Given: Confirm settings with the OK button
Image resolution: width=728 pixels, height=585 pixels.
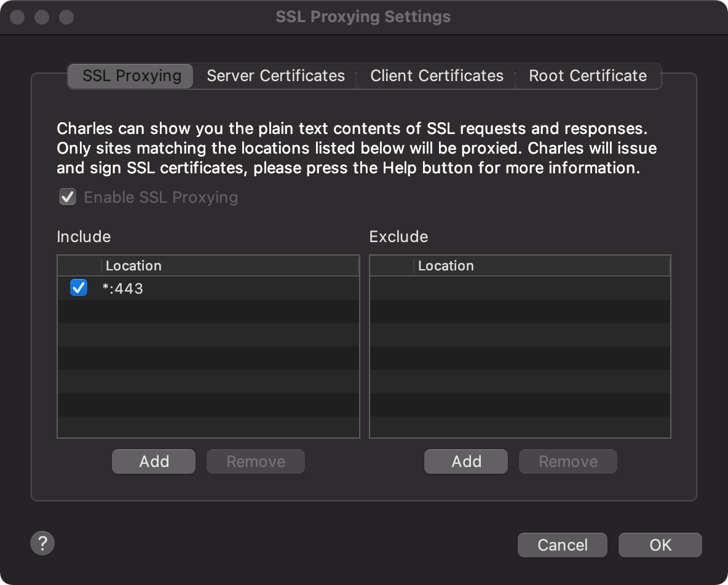Looking at the screenshot, I should tap(660, 545).
